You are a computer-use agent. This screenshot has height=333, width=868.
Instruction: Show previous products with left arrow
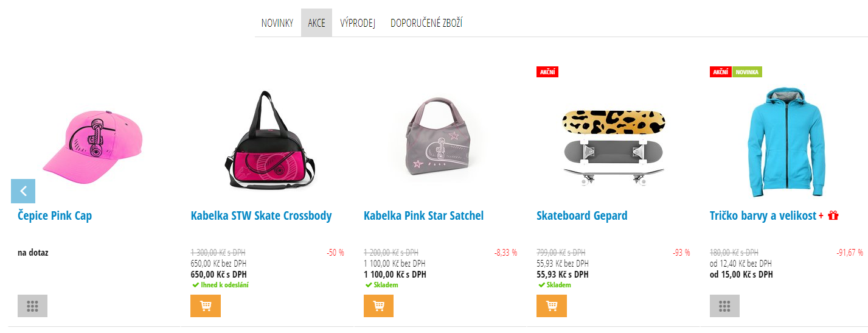pyautogui.click(x=23, y=191)
